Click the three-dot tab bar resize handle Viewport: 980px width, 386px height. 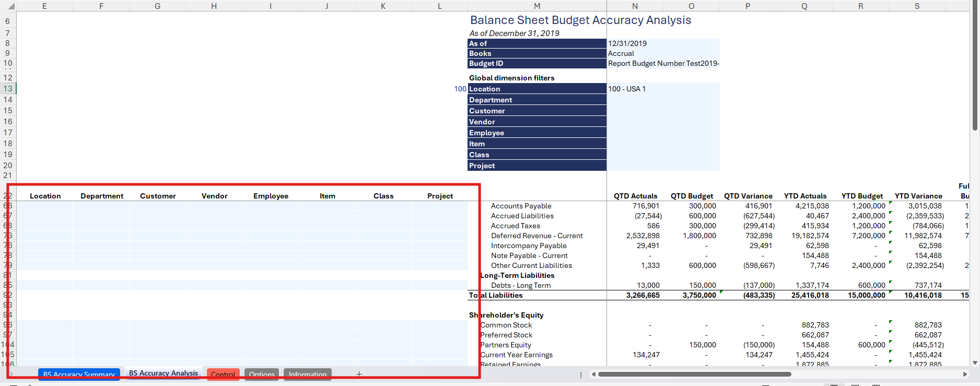click(x=581, y=375)
